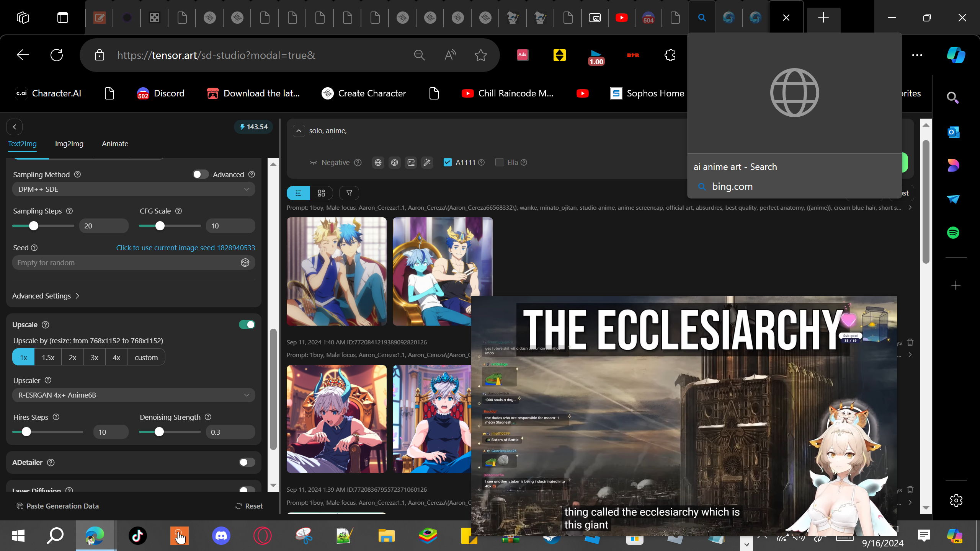The image size is (980, 551).
Task: Click the Sampling Steps slider handle
Action: click(x=34, y=226)
